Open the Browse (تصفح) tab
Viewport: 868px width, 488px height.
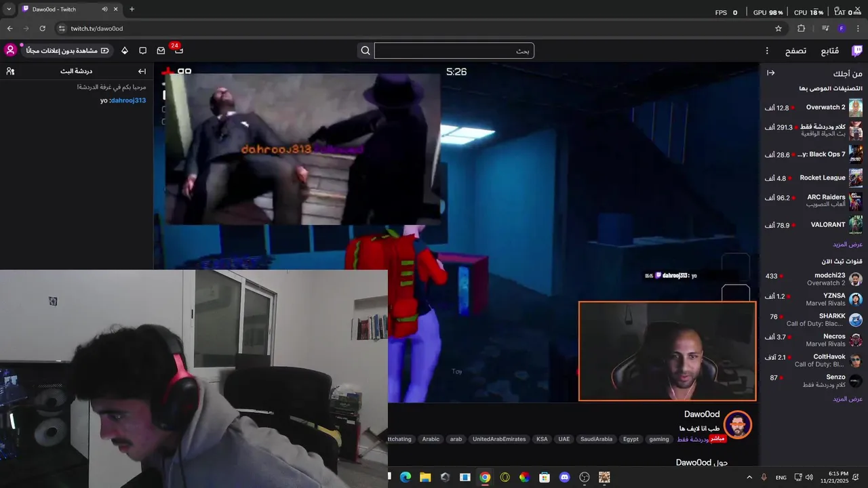coord(795,51)
